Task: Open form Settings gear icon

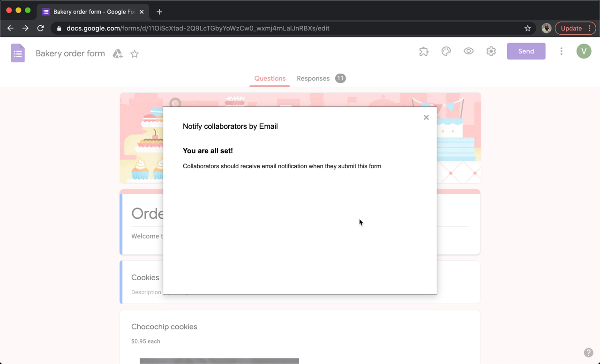Action: click(491, 51)
